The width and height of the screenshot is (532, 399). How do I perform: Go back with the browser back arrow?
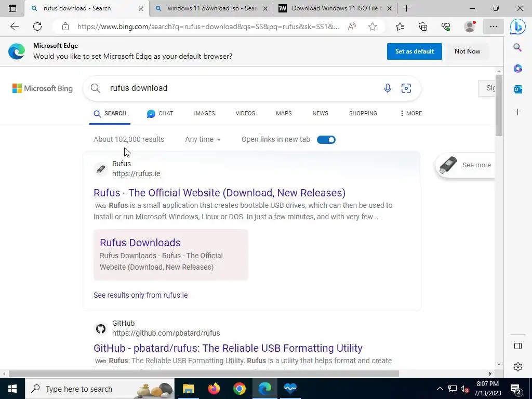pos(14,26)
